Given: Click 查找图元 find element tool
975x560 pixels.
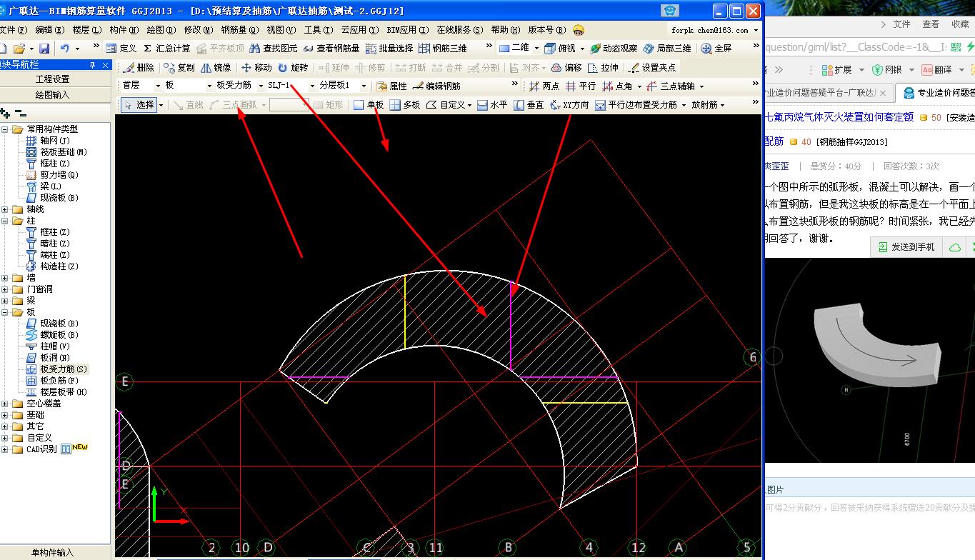Looking at the screenshot, I should (x=273, y=49).
